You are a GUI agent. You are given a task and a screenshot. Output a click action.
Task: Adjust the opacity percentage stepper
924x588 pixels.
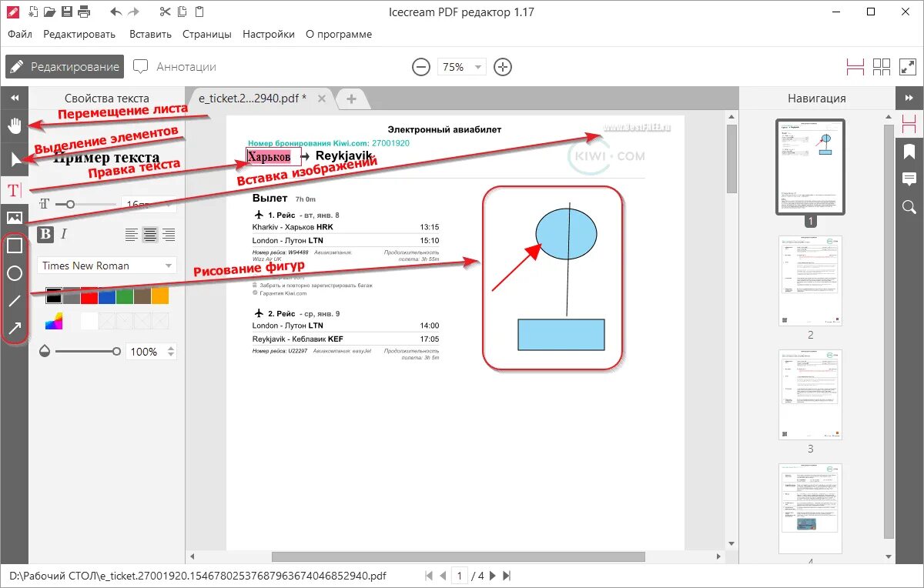click(171, 352)
